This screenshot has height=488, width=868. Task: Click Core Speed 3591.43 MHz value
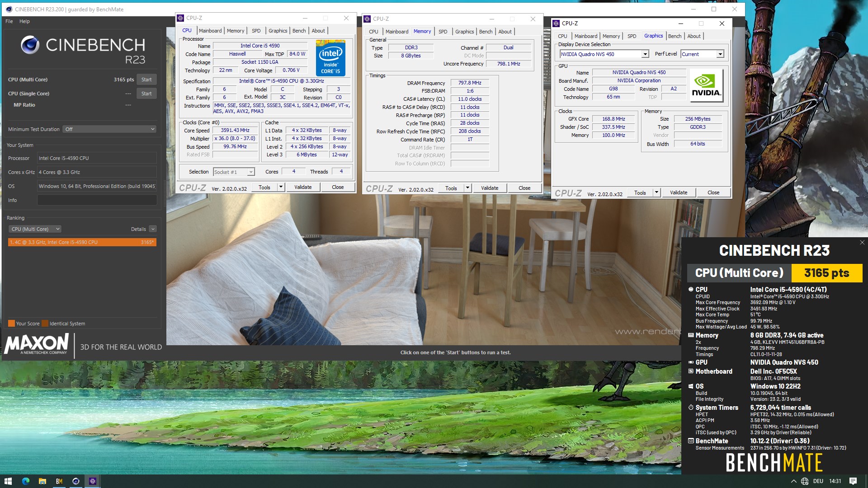[235, 130]
